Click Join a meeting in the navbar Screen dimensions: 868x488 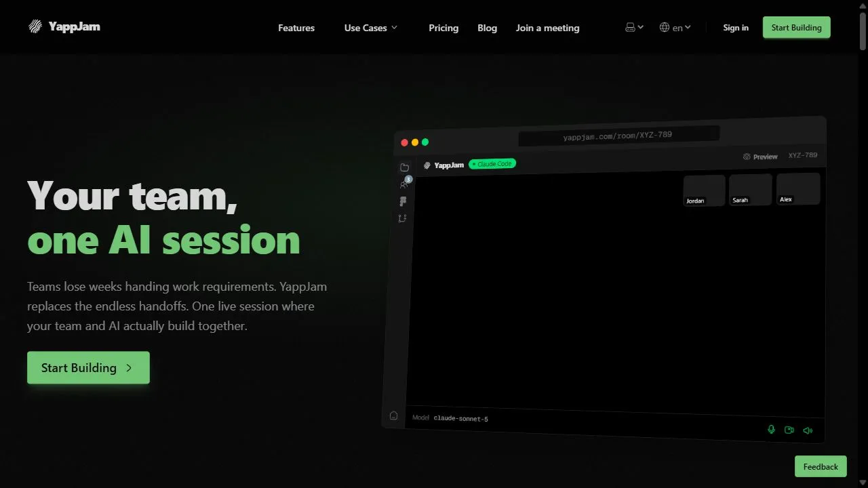point(547,28)
